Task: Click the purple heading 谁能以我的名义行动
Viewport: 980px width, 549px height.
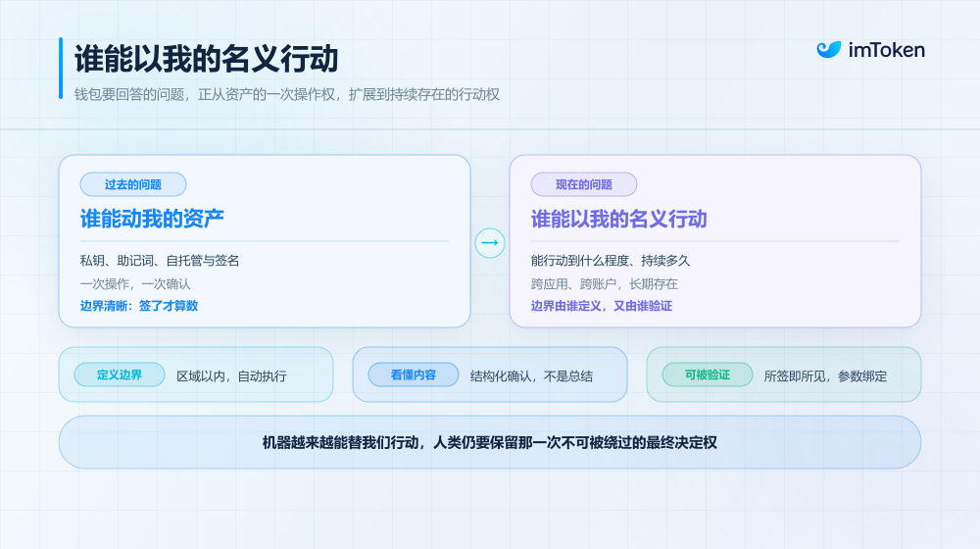Action: tap(618, 219)
